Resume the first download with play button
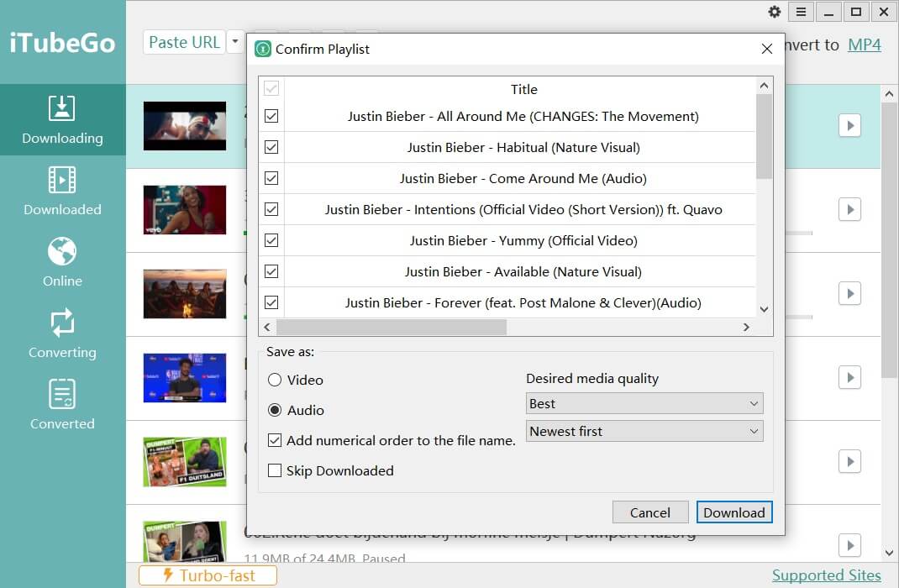The height and width of the screenshot is (588, 899). point(849,125)
